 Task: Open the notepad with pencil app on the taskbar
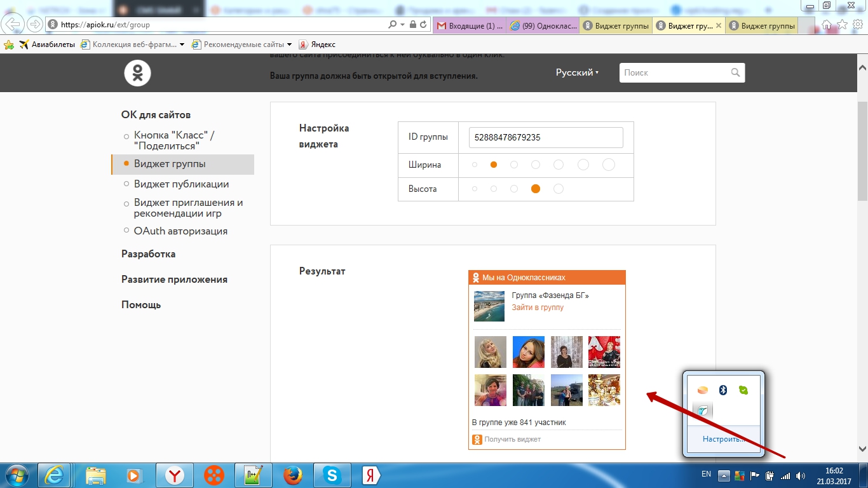pos(254,475)
